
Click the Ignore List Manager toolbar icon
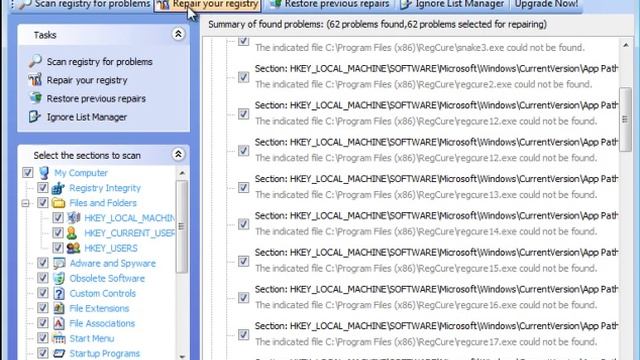406,4
